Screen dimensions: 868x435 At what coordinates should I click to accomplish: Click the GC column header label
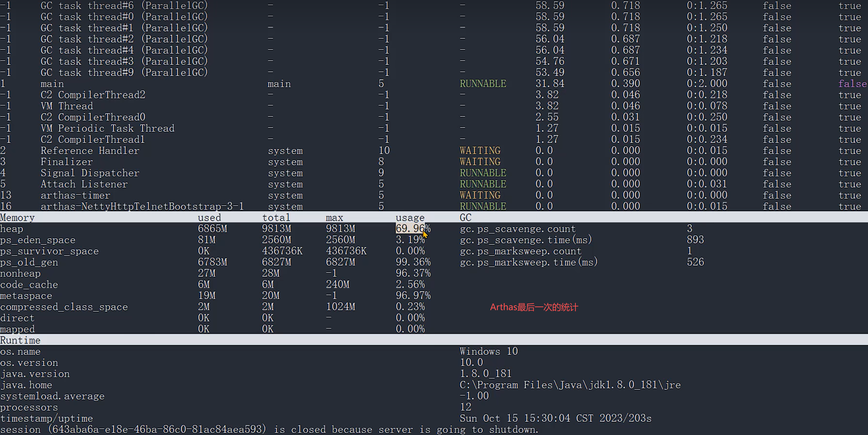tap(465, 218)
